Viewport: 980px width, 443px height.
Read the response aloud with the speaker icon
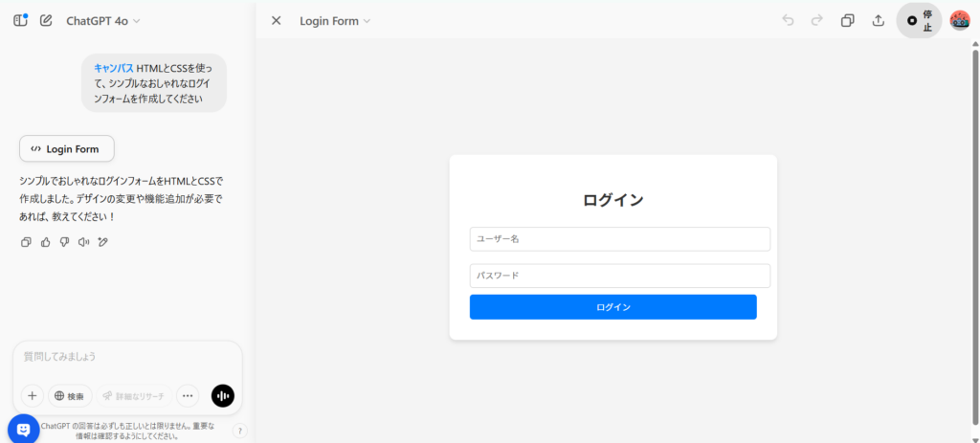(84, 242)
